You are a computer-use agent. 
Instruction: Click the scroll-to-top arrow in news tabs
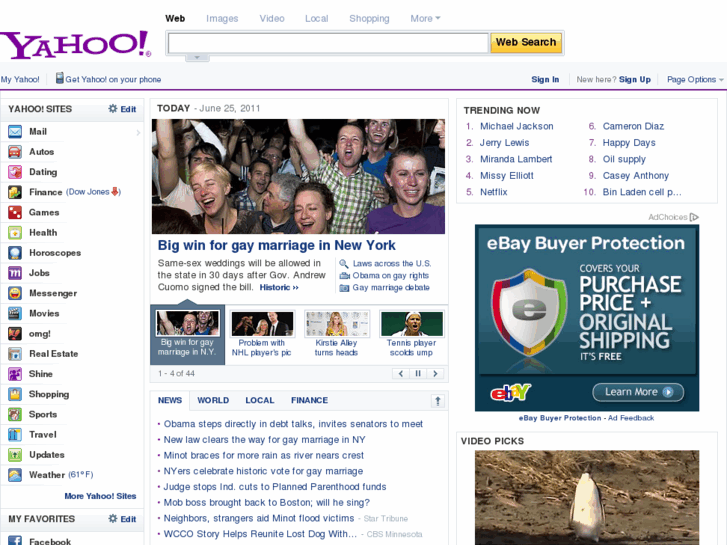pyautogui.click(x=437, y=401)
